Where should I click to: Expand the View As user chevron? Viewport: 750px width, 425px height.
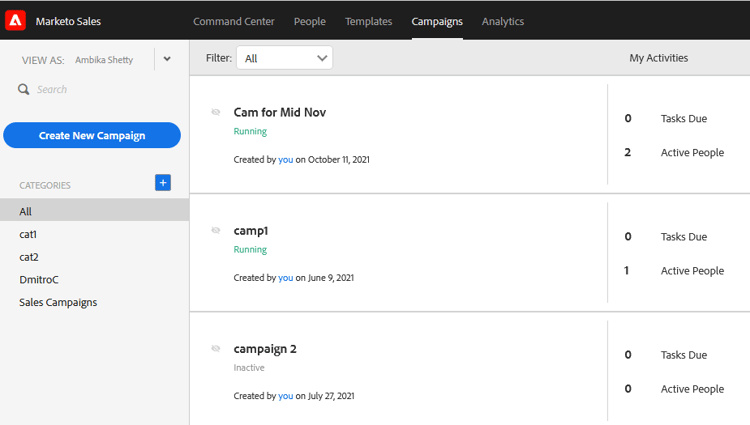pyautogui.click(x=167, y=59)
